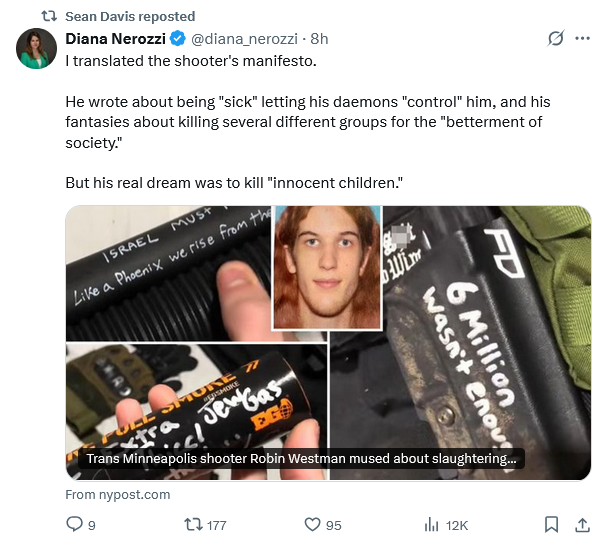Open the Diana Nerozzi display name
Screen dimensions: 609x547
point(116,39)
